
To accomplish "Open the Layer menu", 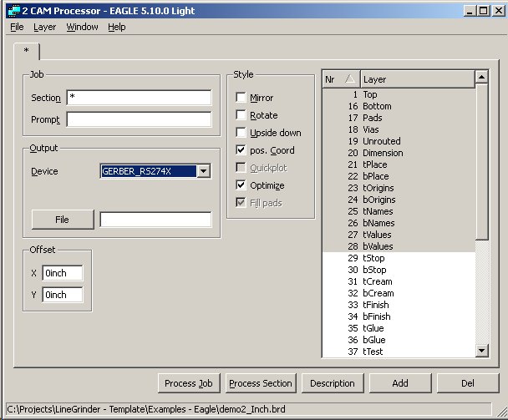I will pos(44,27).
